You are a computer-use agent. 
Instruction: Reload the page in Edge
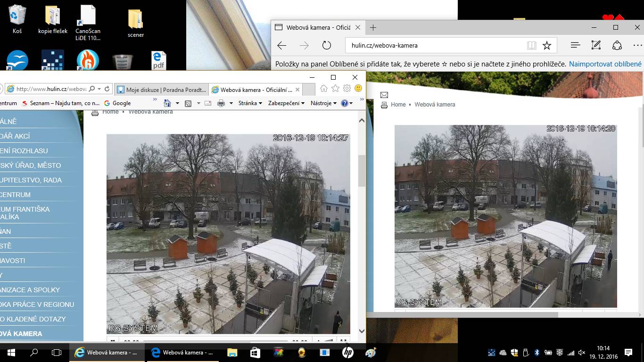point(327,46)
